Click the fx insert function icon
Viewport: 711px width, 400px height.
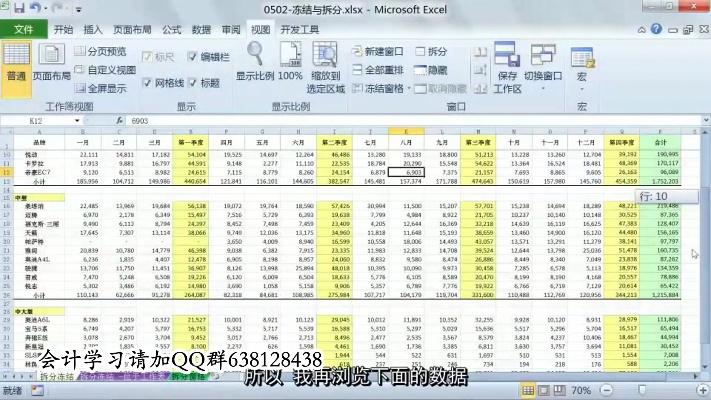119,121
